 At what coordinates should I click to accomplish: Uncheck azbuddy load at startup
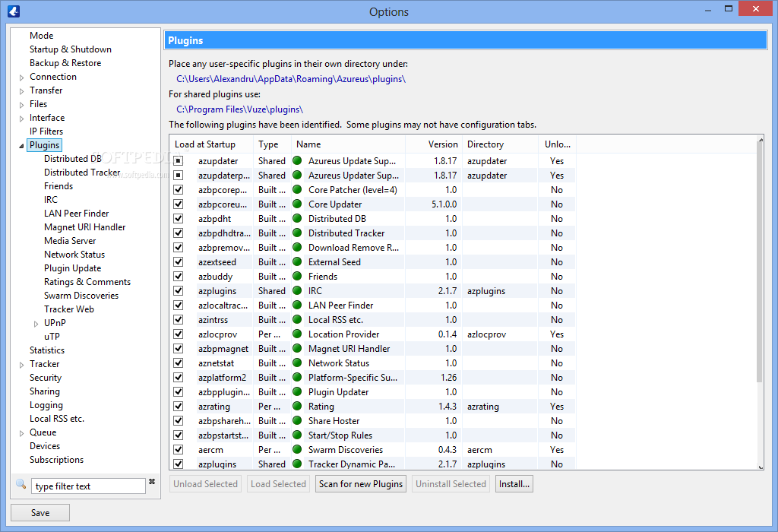(179, 277)
